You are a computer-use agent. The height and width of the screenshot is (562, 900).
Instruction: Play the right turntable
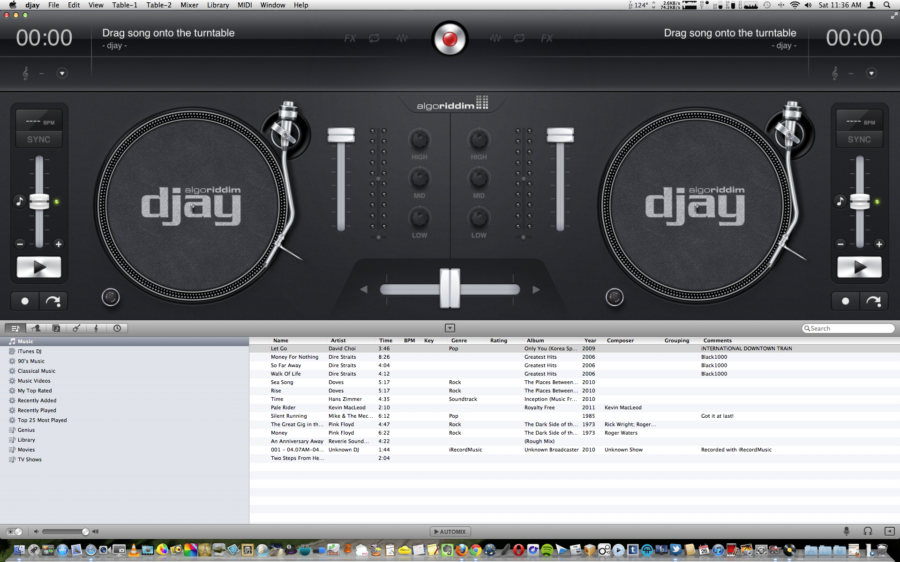[859, 268]
